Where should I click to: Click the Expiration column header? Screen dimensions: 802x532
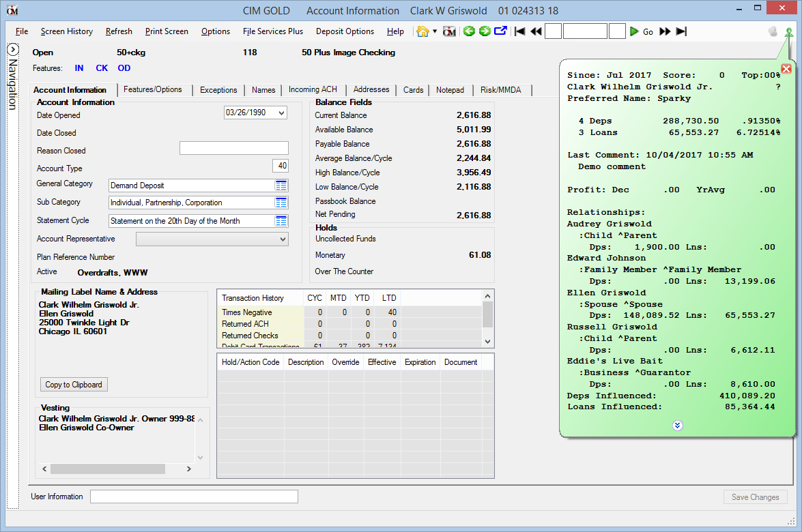click(420, 362)
